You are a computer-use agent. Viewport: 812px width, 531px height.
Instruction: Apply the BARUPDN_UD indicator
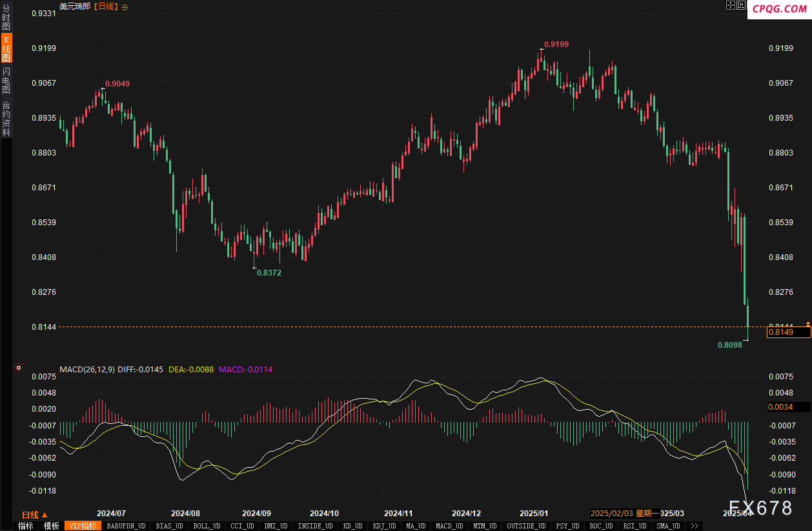[x=126, y=526]
